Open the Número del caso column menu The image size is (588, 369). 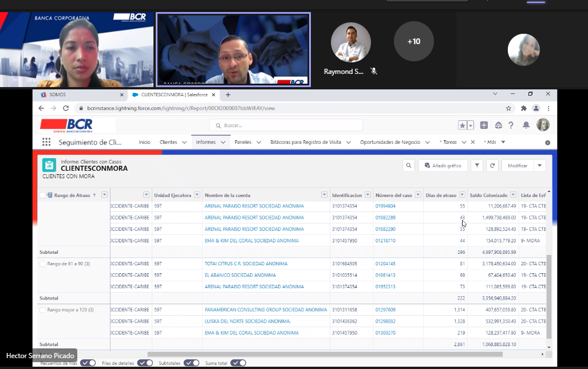coord(418,195)
